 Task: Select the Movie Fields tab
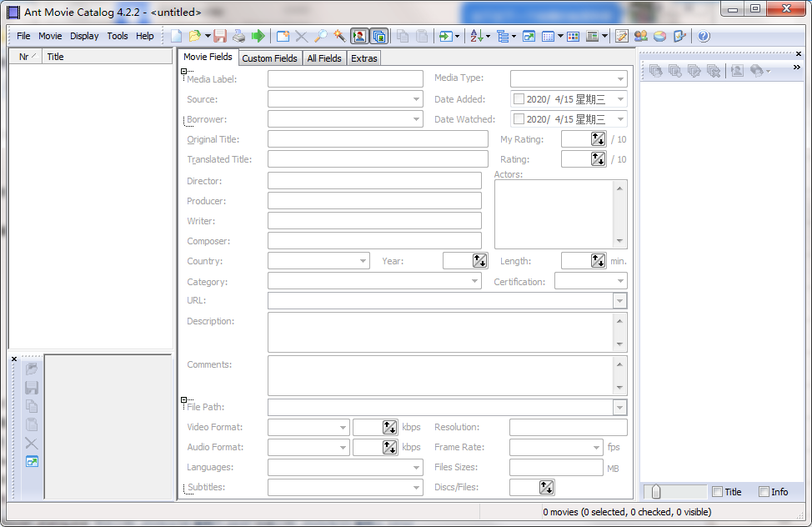(x=208, y=57)
